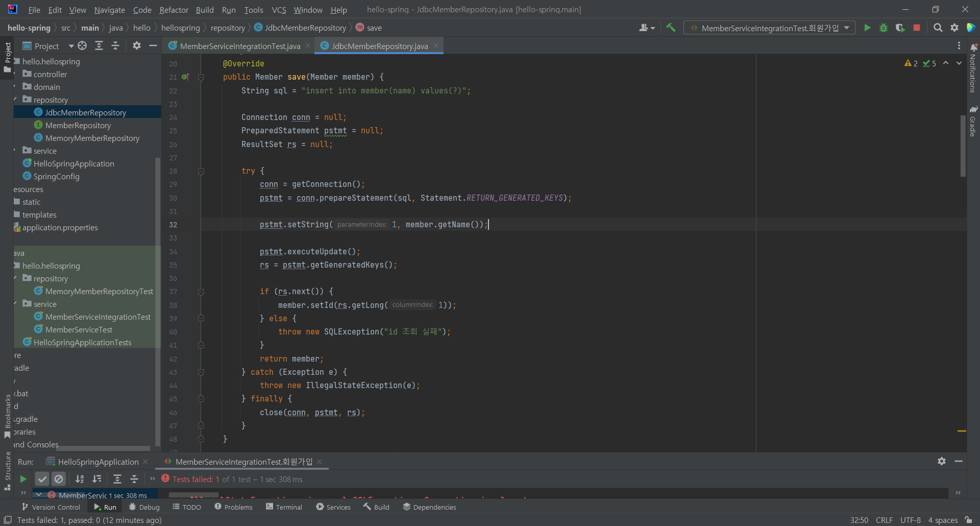The height and width of the screenshot is (526, 980).
Task: Close MemberServiceIntegrationTest.회원가입 run tab
Action: pyautogui.click(x=320, y=462)
